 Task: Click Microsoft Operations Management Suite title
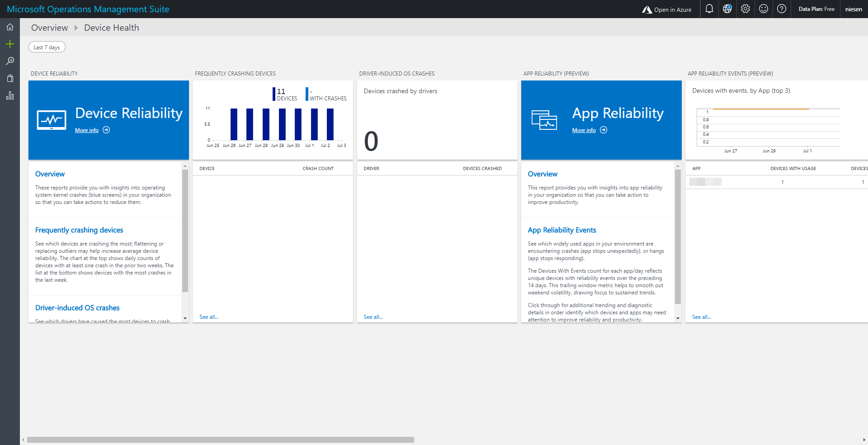click(88, 9)
